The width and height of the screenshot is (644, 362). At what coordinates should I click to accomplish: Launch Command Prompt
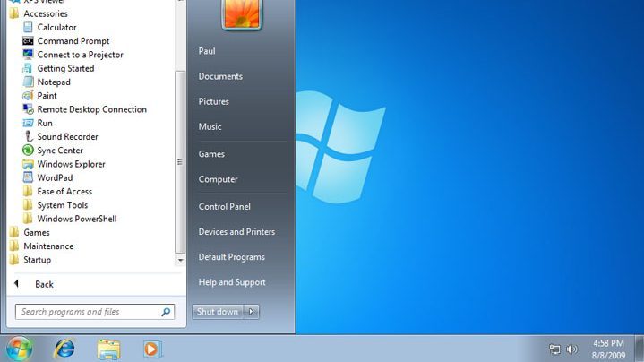(x=73, y=41)
